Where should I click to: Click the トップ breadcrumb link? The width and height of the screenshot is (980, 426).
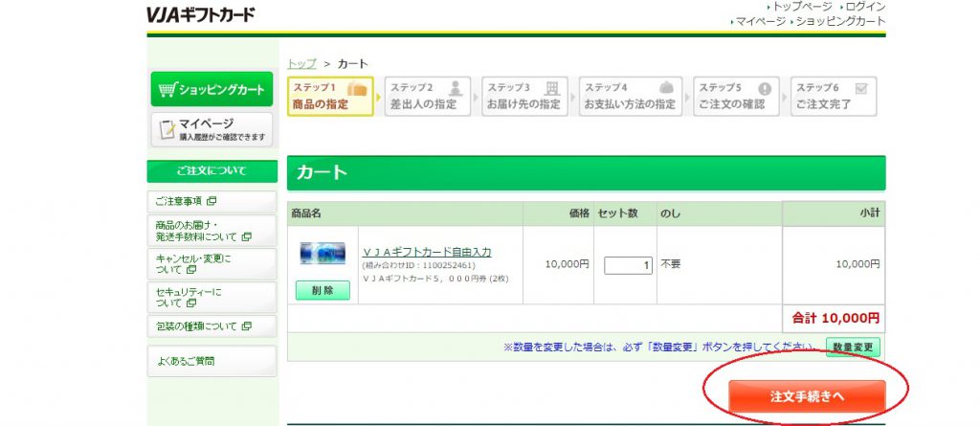point(301,64)
